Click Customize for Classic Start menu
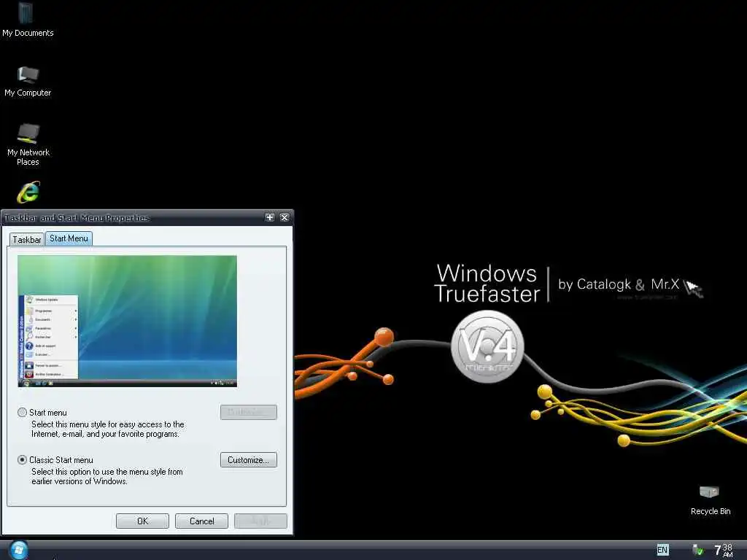This screenshot has width=747, height=560. coord(248,460)
